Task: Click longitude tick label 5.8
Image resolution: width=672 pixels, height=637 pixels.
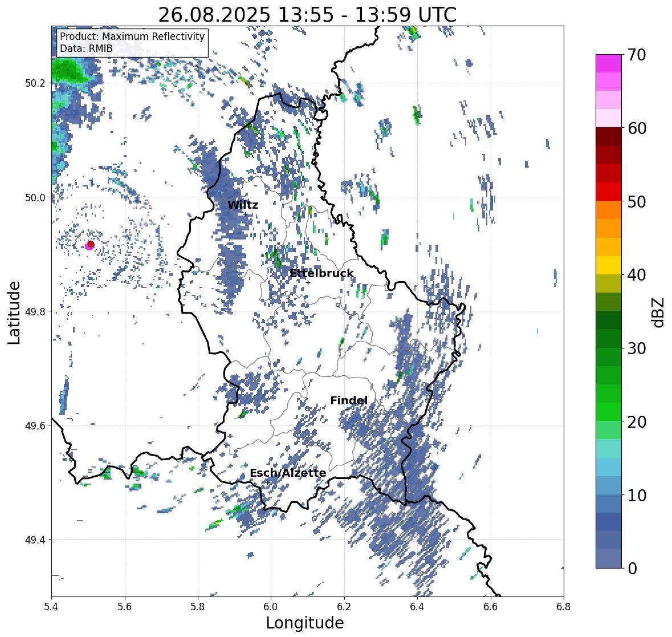Action: [198, 607]
